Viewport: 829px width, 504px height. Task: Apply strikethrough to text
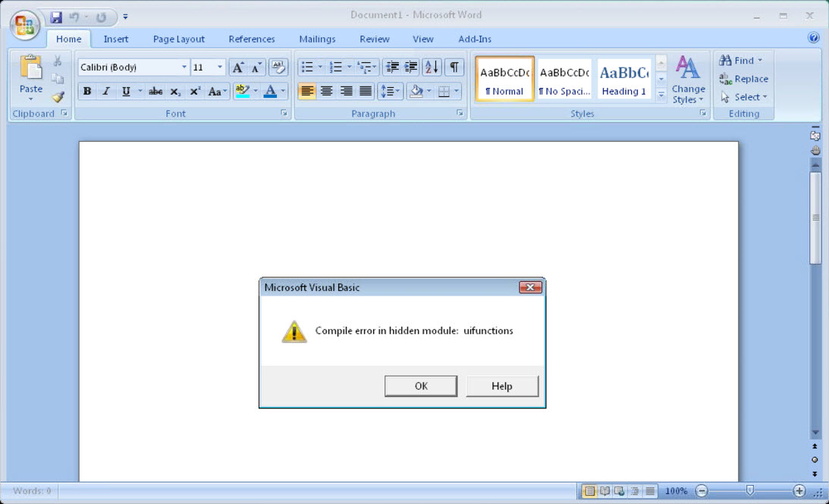(x=155, y=92)
